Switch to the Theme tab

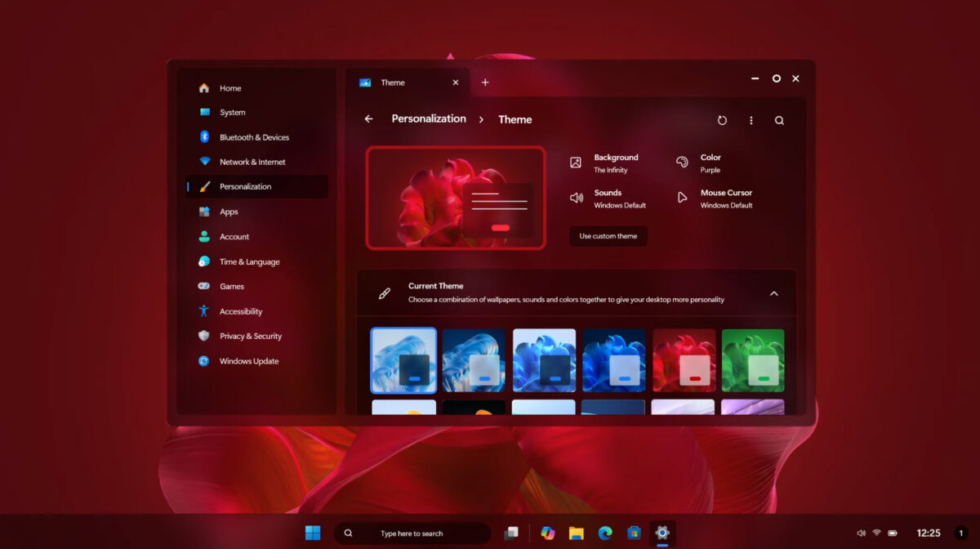coord(393,82)
